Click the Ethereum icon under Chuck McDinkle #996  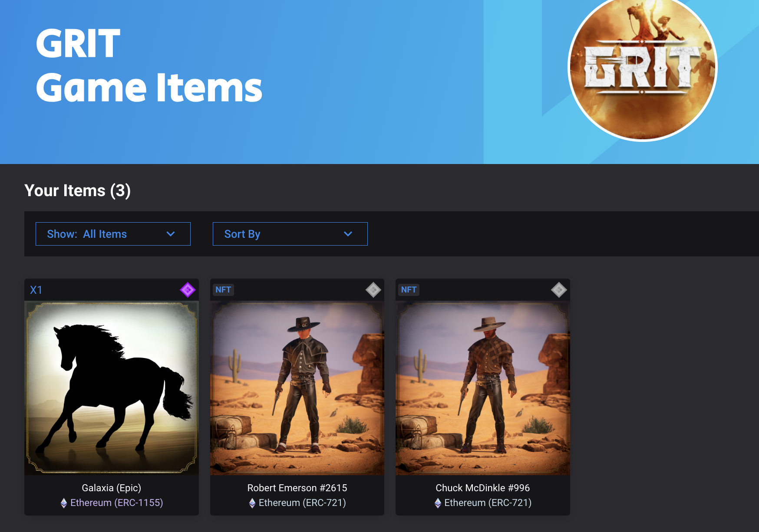(x=438, y=503)
